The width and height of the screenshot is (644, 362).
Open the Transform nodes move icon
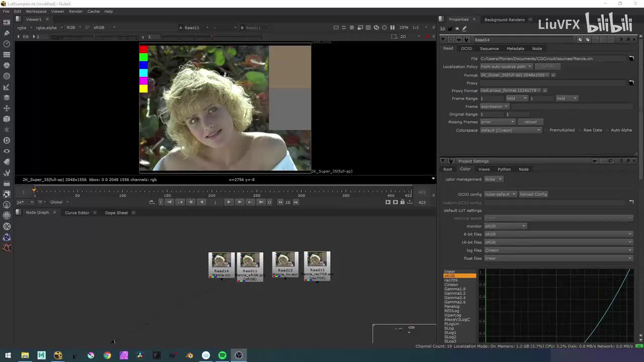click(x=7, y=108)
